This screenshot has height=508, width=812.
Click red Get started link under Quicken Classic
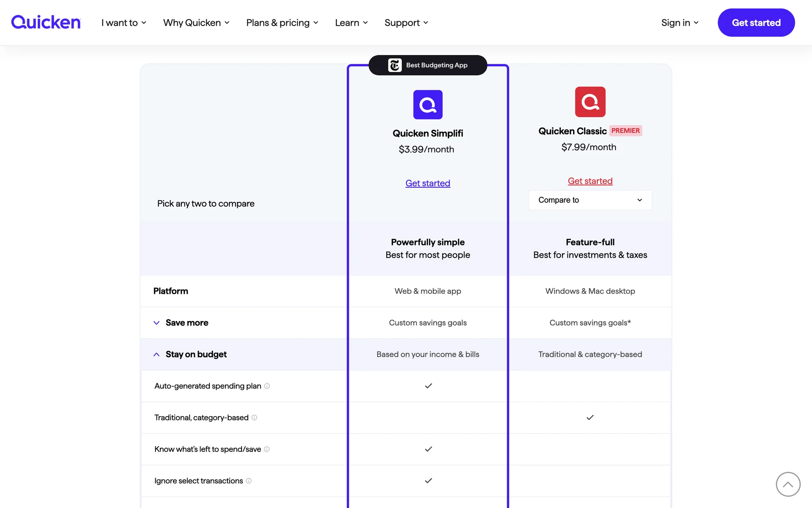click(590, 181)
